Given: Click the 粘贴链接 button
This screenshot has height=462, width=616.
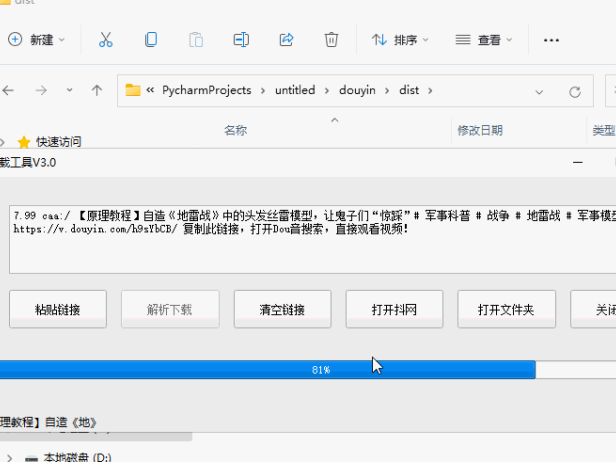Looking at the screenshot, I should 58,310.
